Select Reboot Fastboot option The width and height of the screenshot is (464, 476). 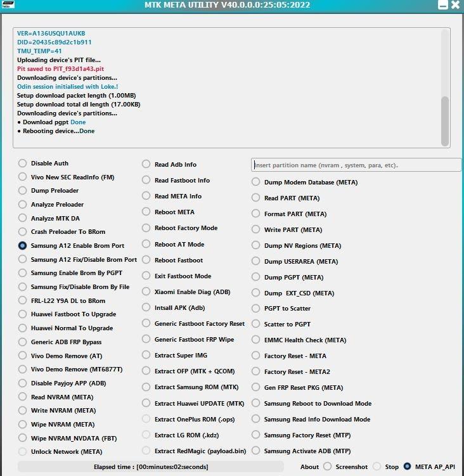pyautogui.click(x=146, y=260)
